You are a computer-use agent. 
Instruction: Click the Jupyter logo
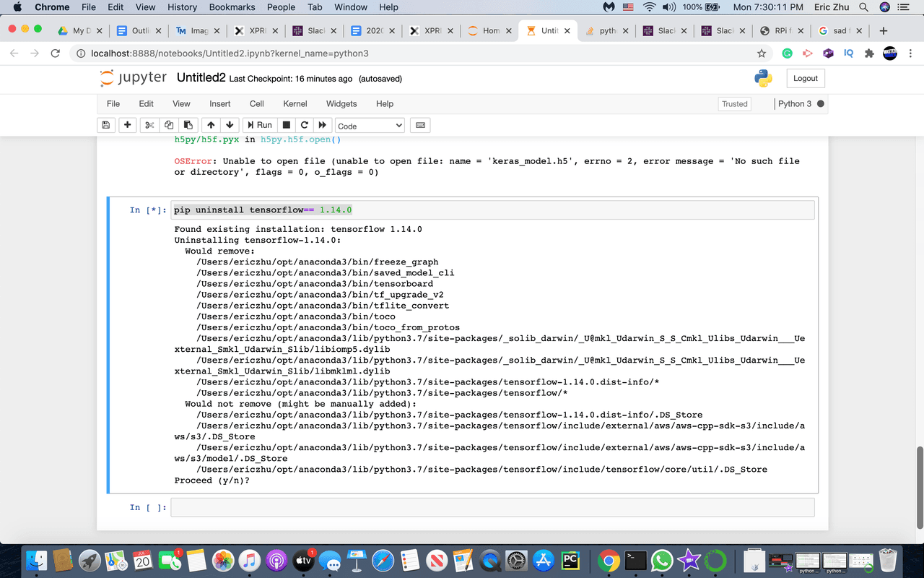click(x=134, y=77)
